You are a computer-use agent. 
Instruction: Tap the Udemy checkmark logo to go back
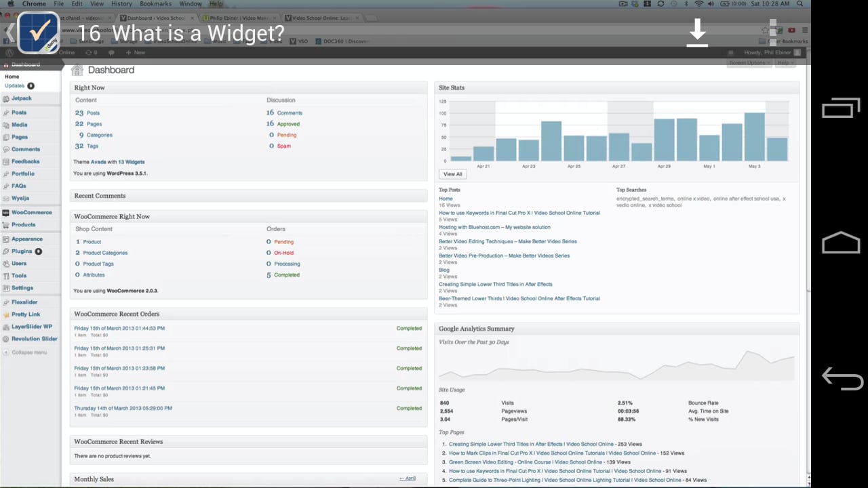[38, 32]
